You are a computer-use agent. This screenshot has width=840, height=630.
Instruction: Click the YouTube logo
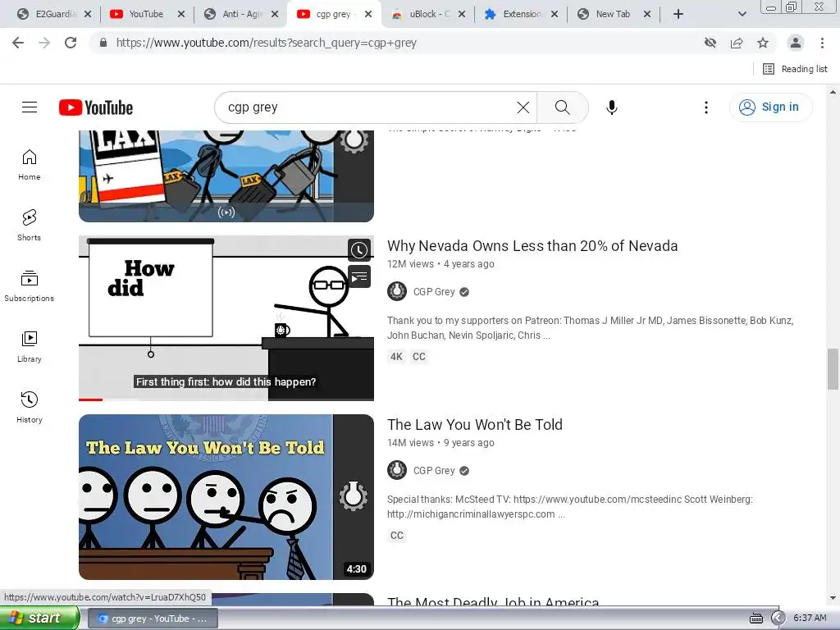[x=96, y=107]
